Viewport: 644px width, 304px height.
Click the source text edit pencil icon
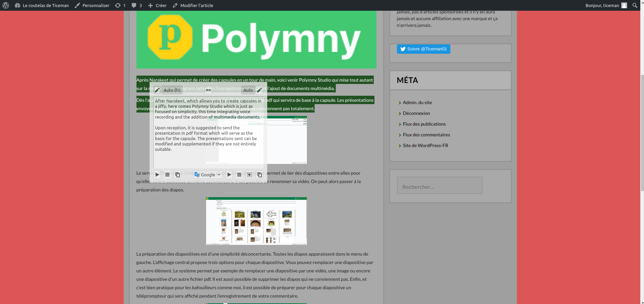[157, 90]
